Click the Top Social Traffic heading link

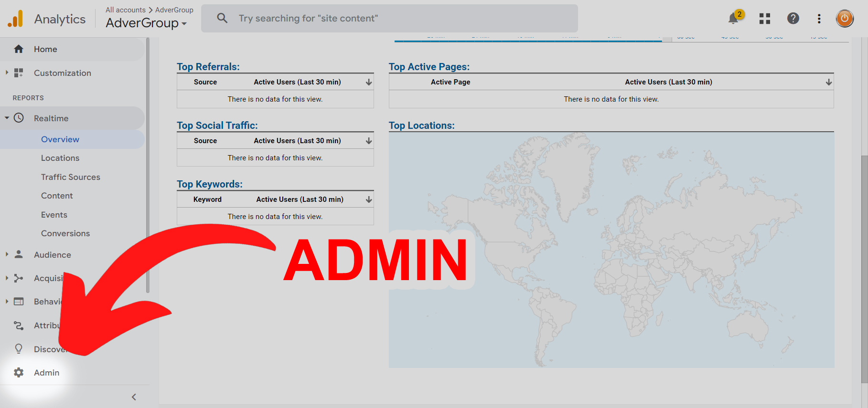pyautogui.click(x=217, y=126)
